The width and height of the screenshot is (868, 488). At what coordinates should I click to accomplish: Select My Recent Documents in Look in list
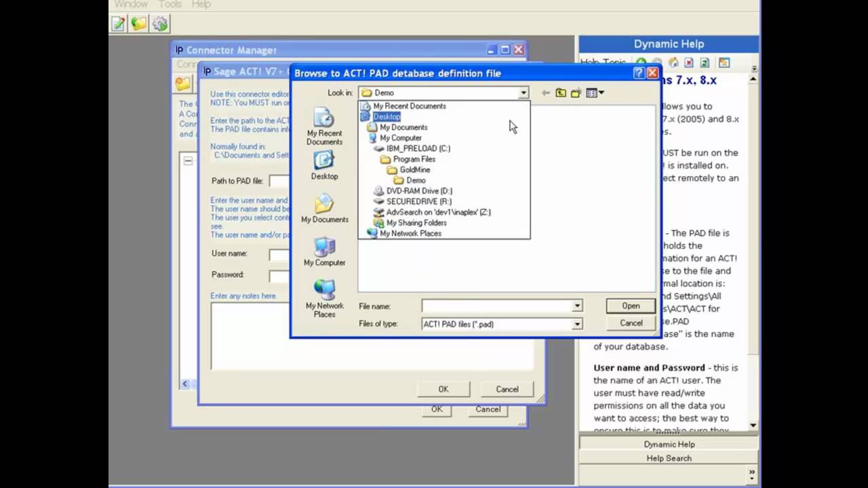(410, 106)
